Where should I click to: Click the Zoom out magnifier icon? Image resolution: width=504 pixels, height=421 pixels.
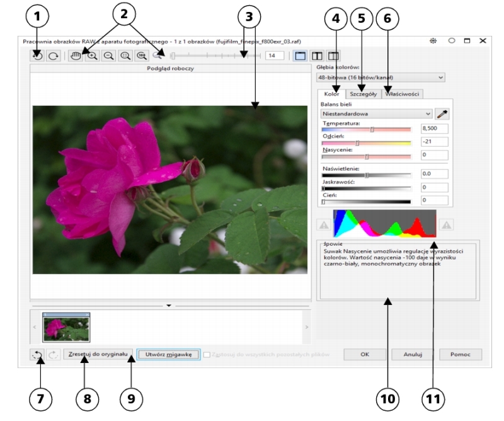point(108,56)
